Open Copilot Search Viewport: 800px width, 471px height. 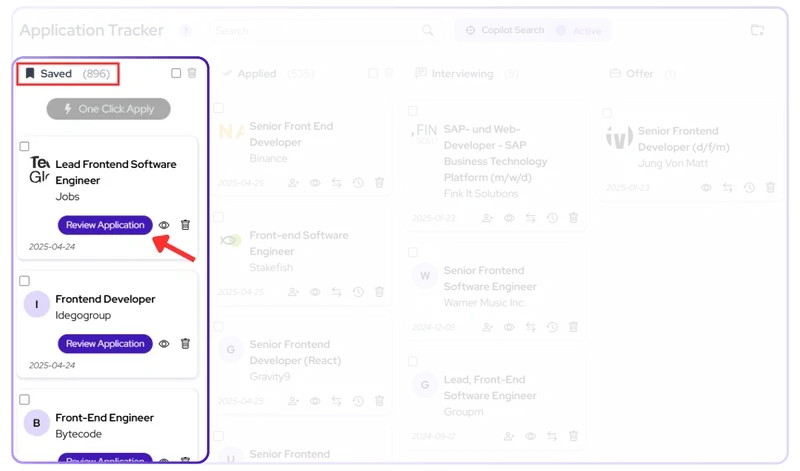click(506, 30)
